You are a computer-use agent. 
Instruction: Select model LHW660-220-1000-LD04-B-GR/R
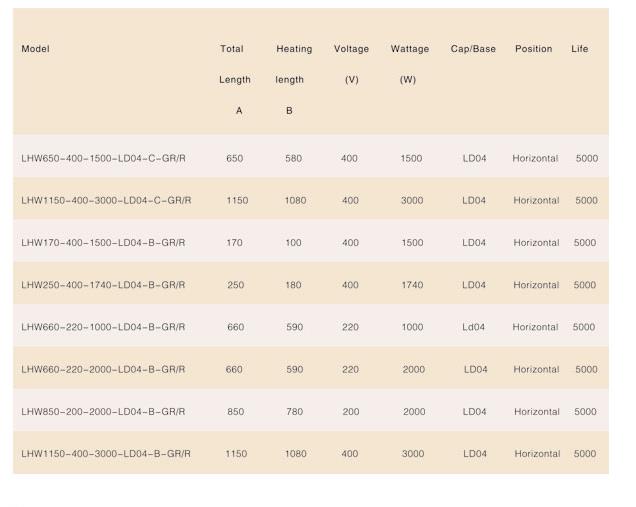pos(103,327)
